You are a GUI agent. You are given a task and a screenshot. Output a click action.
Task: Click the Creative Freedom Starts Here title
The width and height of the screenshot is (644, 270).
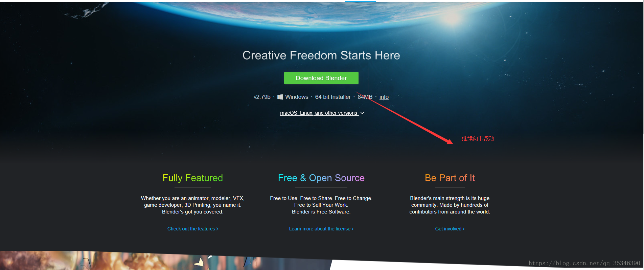point(321,55)
